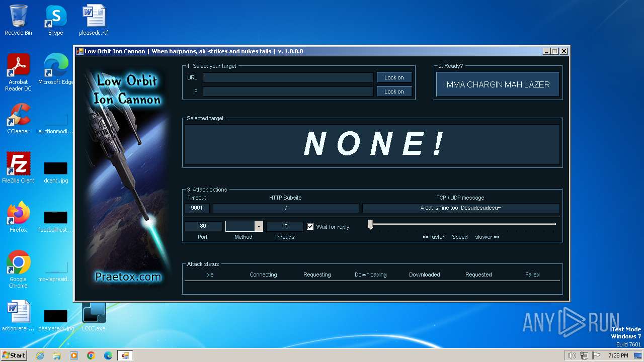Screen dimensions: 644x362
Task: Click the LOIC title bar app icon
Action: (79, 51)
